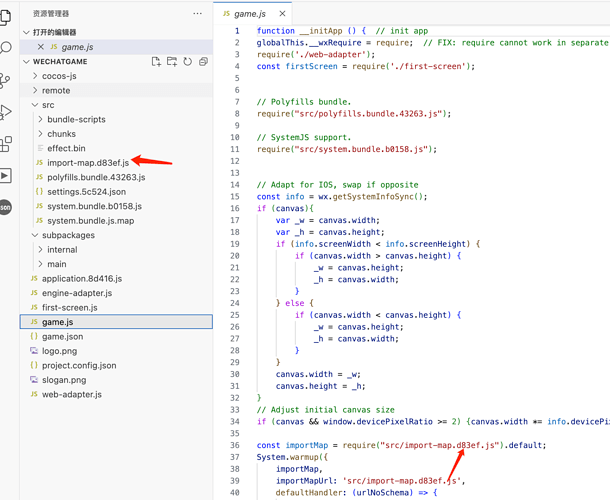Open system.bundle.b0158.js file
610x500 pixels.
[95, 206]
